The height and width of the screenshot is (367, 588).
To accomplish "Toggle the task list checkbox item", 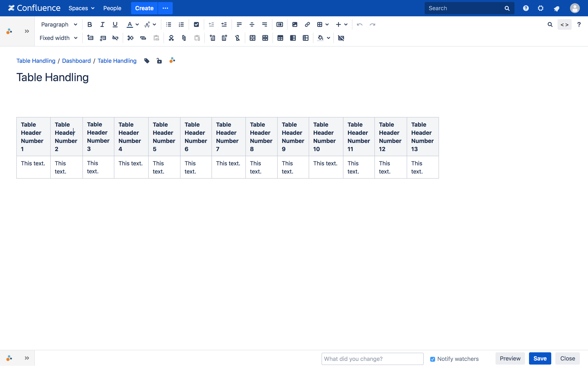I will [196, 24].
